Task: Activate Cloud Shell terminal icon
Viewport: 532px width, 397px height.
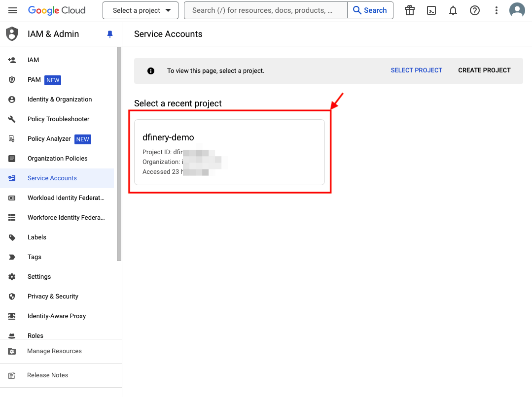Action: point(431,10)
